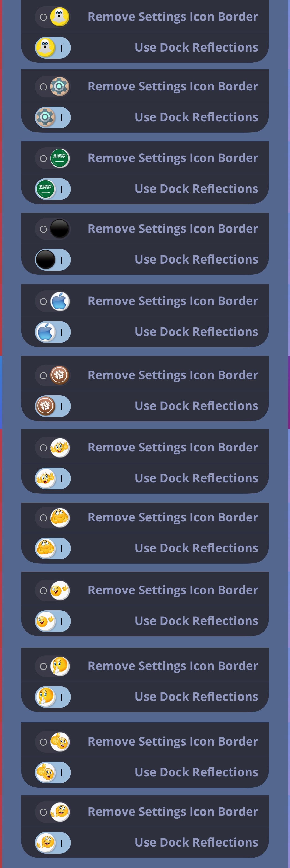Click the shushing smiley knob beside Remove Settings Icon Border
This screenshot has width=290, height=868.
pos(60,666)
